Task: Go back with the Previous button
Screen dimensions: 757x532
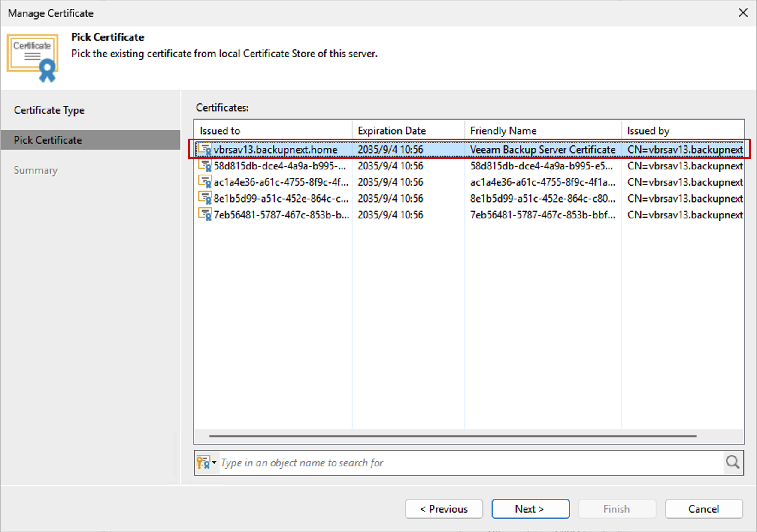Action: tap(444, 509)
